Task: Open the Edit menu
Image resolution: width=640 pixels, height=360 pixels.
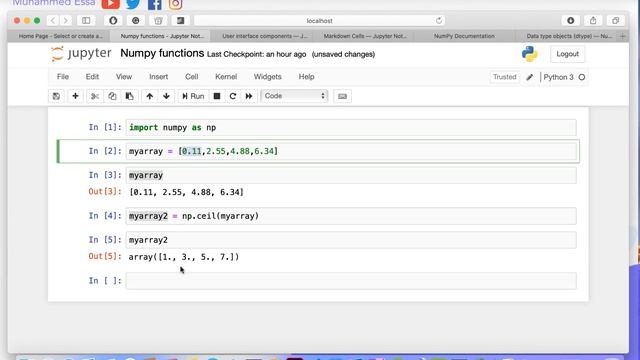Action: 92,77
